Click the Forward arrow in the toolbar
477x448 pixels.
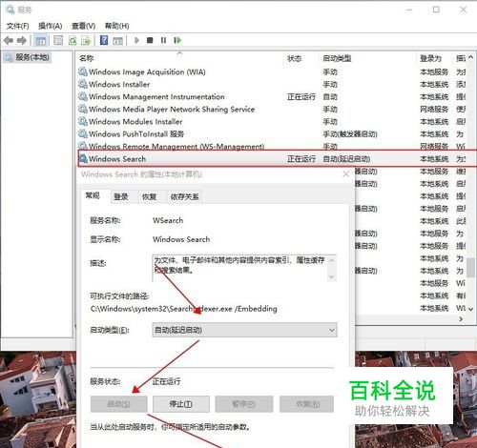pos(22,40)
